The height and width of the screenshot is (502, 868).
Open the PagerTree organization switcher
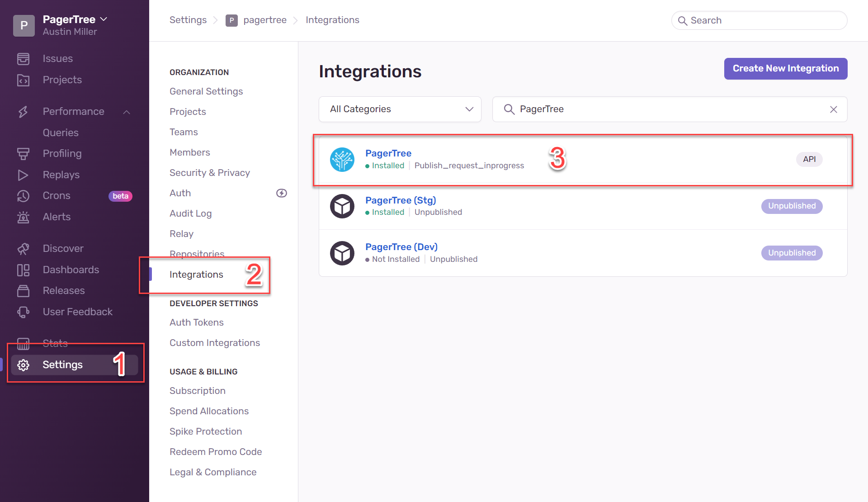(x=104, y=19)
